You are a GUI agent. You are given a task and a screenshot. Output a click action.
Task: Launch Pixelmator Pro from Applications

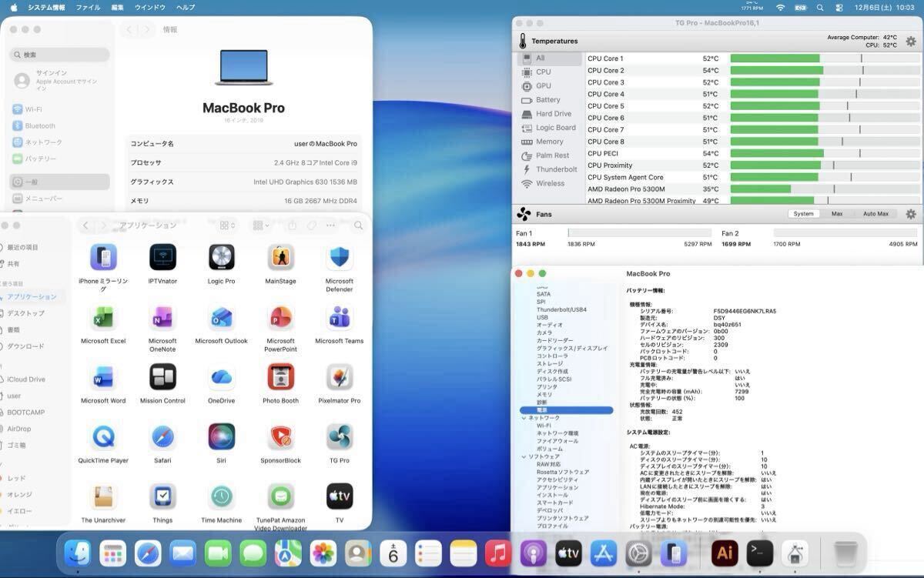point(339,377)
